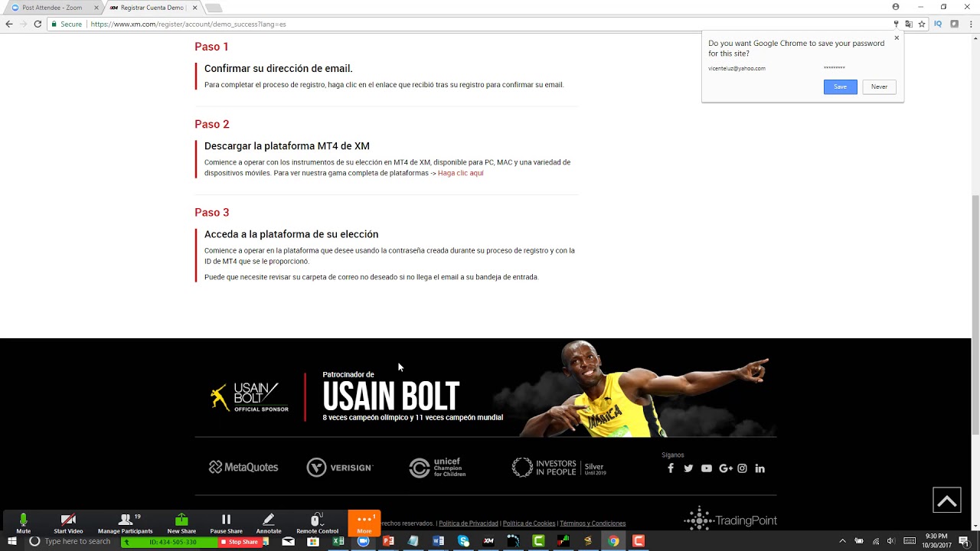Screen dimensions: 980x551
Task: Choose Never in the save password prompt
Action: 879,86
